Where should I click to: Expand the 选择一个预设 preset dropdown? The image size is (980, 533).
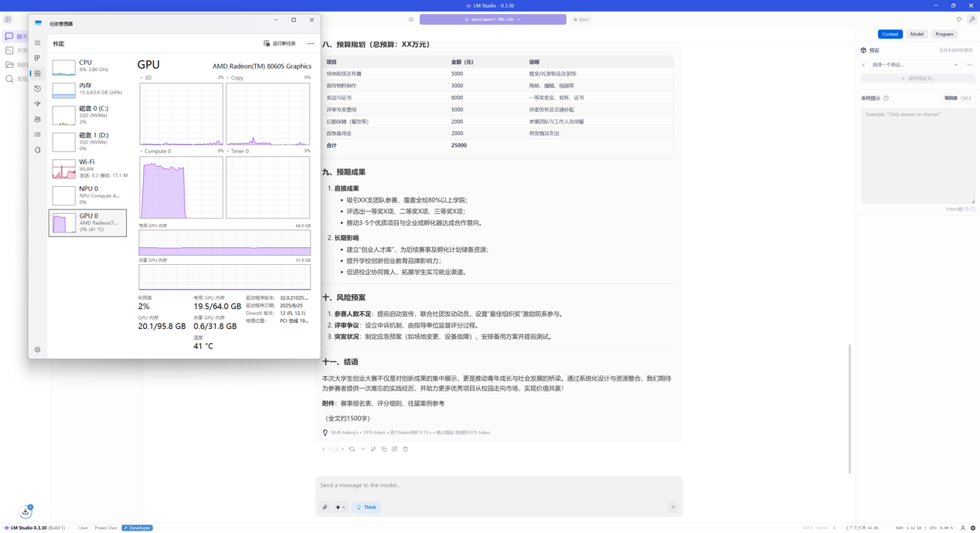pos(915,65)
